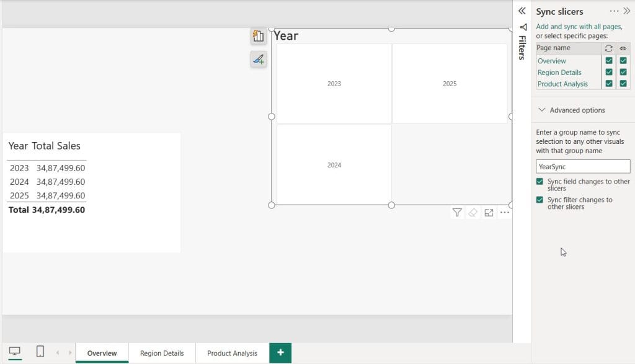Open focus mode for the Year slicer
Viewport: 635px width, 364px height.
pyautogui.click(x=489, y=213)
